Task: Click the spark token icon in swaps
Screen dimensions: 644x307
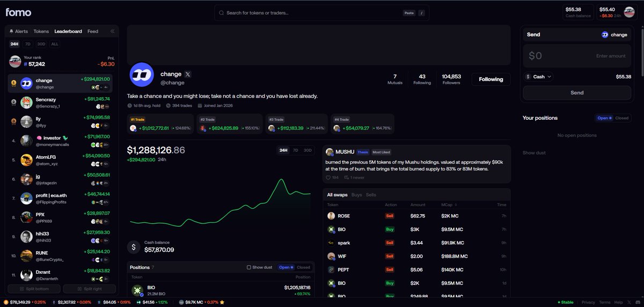Action: 331,243
